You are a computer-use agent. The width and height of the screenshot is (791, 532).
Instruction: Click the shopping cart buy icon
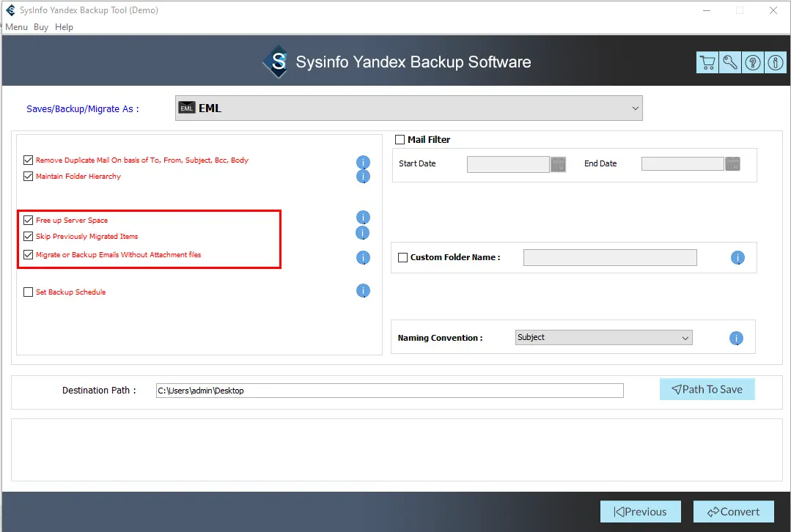coord(707,63)
